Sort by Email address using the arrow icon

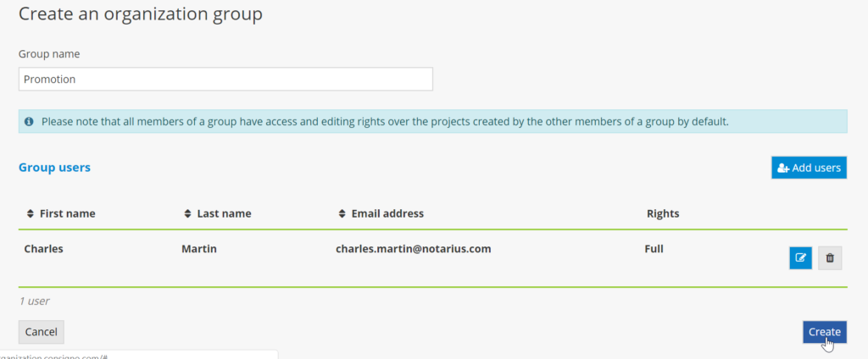pos(342,213)
